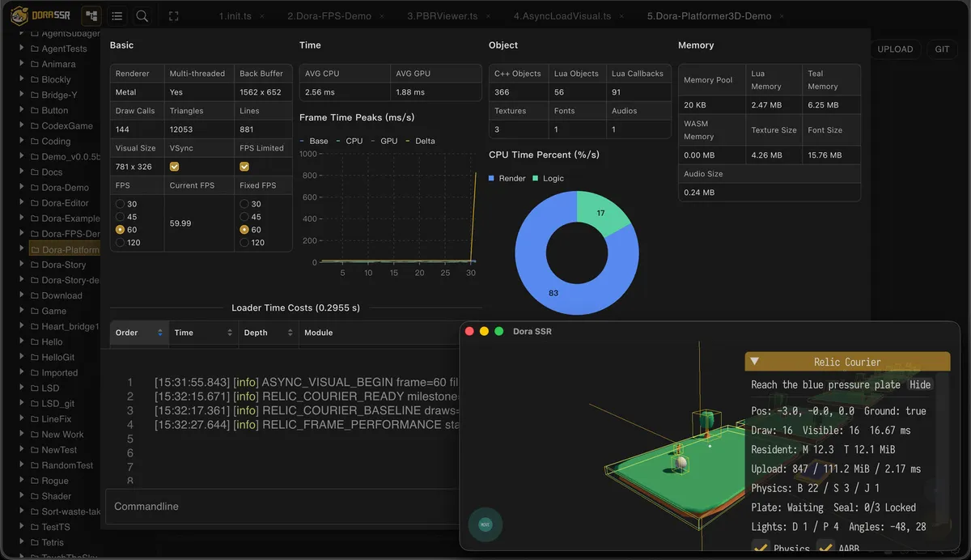Expand the Download folder arrow

coord(22,295)
